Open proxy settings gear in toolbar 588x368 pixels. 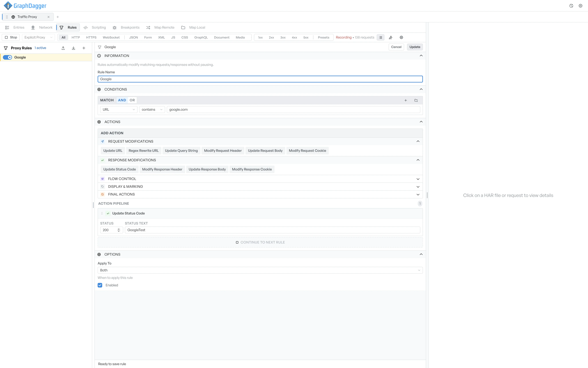point(401,38)
